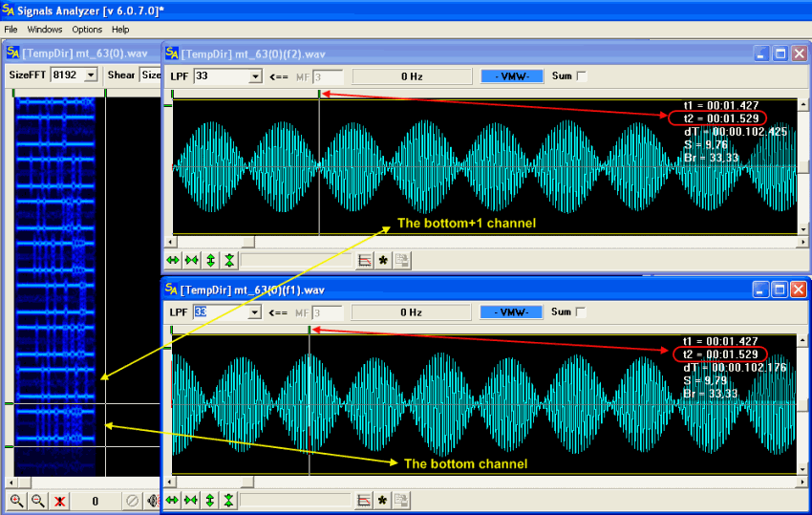Click the SA icon of the f1.wav window
This screenshot has width=812, height=515.
[171, 290]
